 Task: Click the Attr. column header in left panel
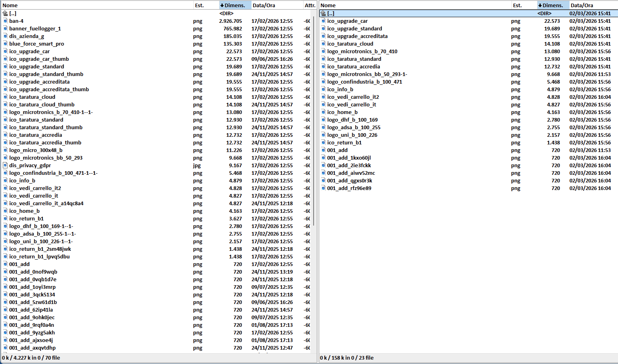pos(310,5)
